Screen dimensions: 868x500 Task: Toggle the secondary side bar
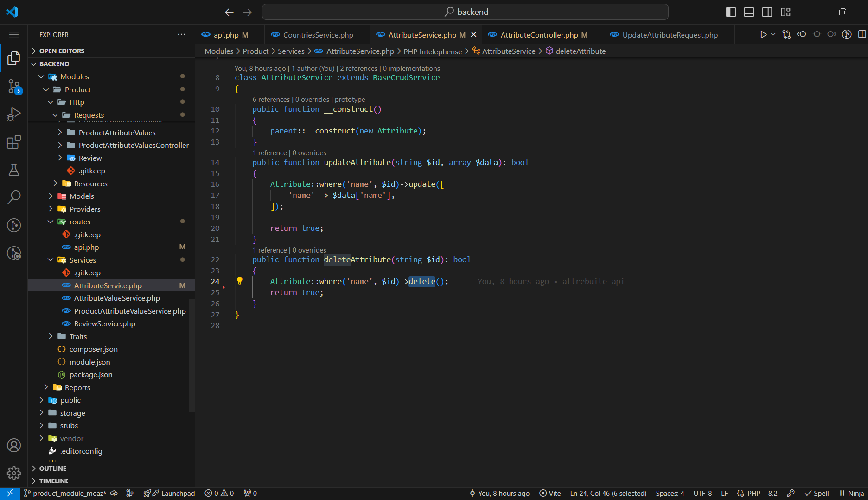tap(767, 12)
